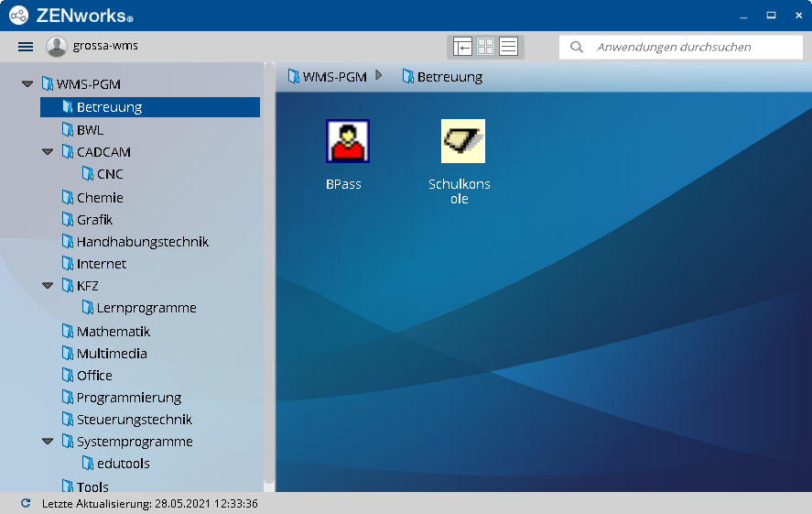The width and height of the screenshot is (812, 514).
Task: Click the search magnifier icon
Action: pos(577,47)
